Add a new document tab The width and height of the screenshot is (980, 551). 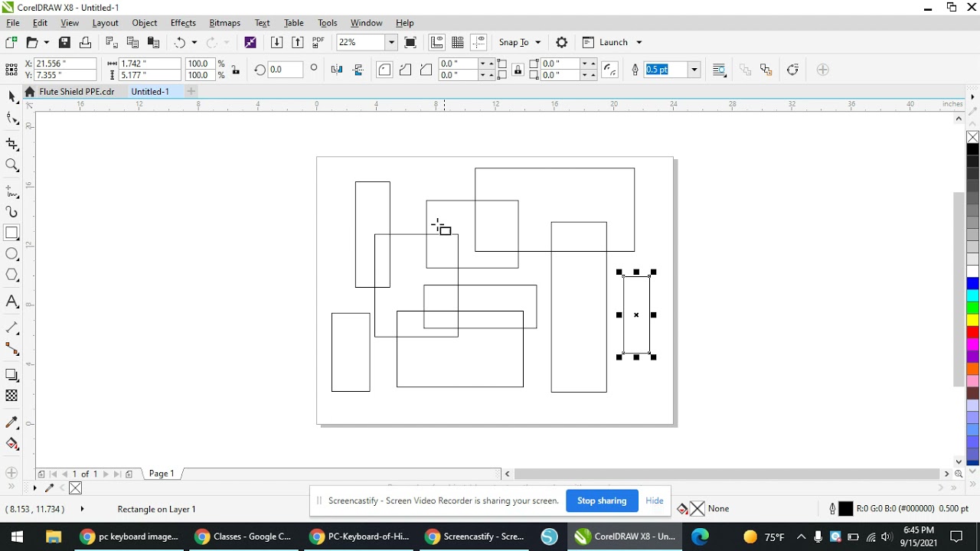[x=191, y=91]
